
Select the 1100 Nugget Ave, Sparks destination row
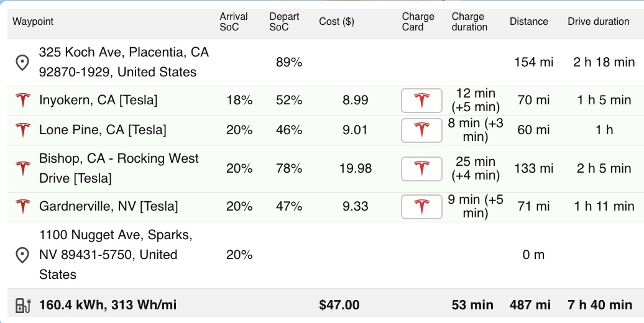326,255
